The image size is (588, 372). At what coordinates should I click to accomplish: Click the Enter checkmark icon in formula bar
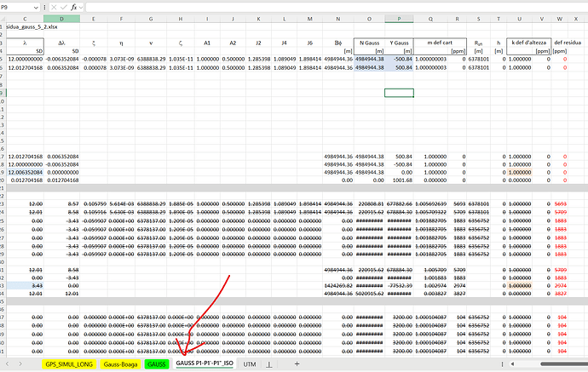[x=64, y=7]
